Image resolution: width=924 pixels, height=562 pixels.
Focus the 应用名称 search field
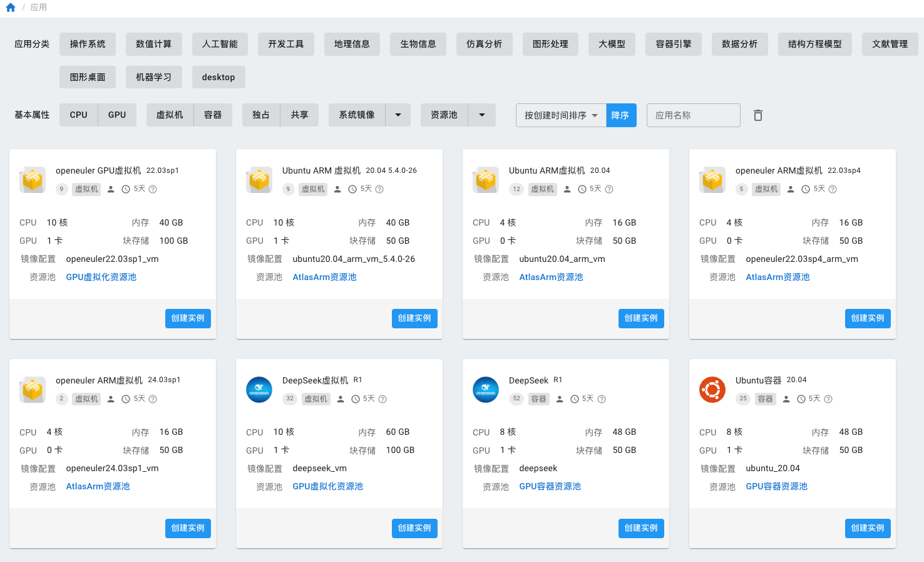click(693, 115)
